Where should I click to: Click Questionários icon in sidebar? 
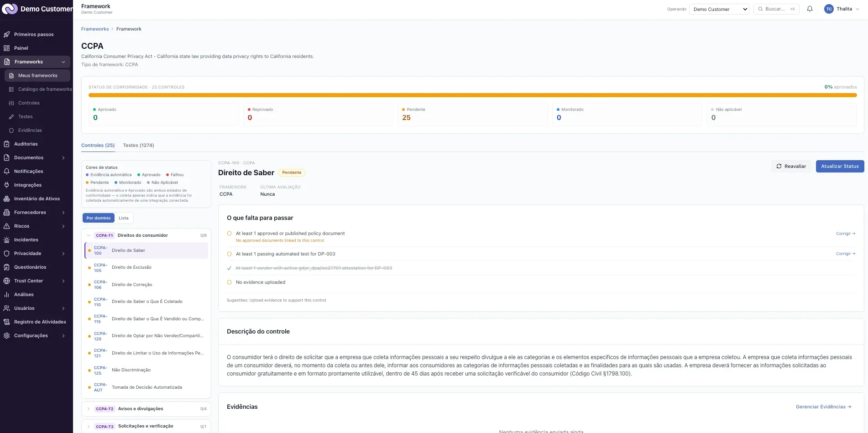point(7,267)
